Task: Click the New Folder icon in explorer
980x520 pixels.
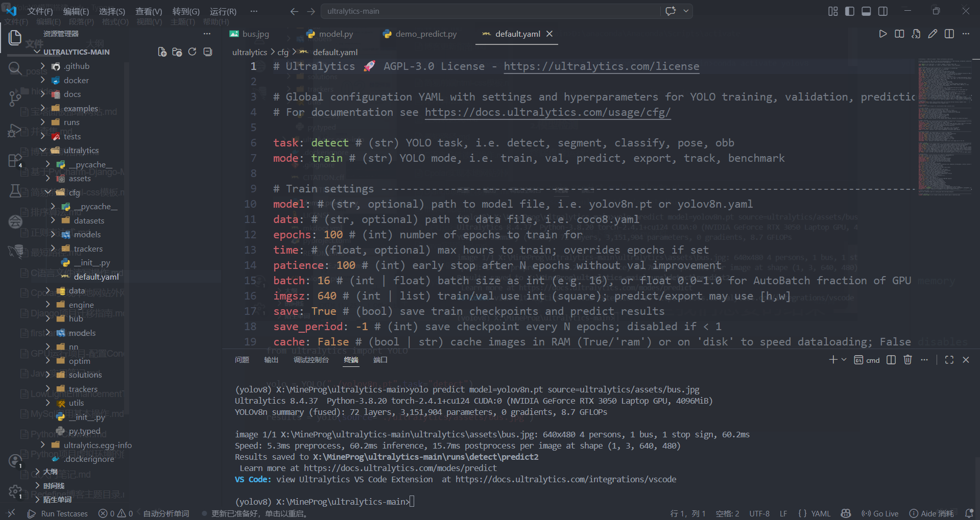Action: tap(177, 52)
